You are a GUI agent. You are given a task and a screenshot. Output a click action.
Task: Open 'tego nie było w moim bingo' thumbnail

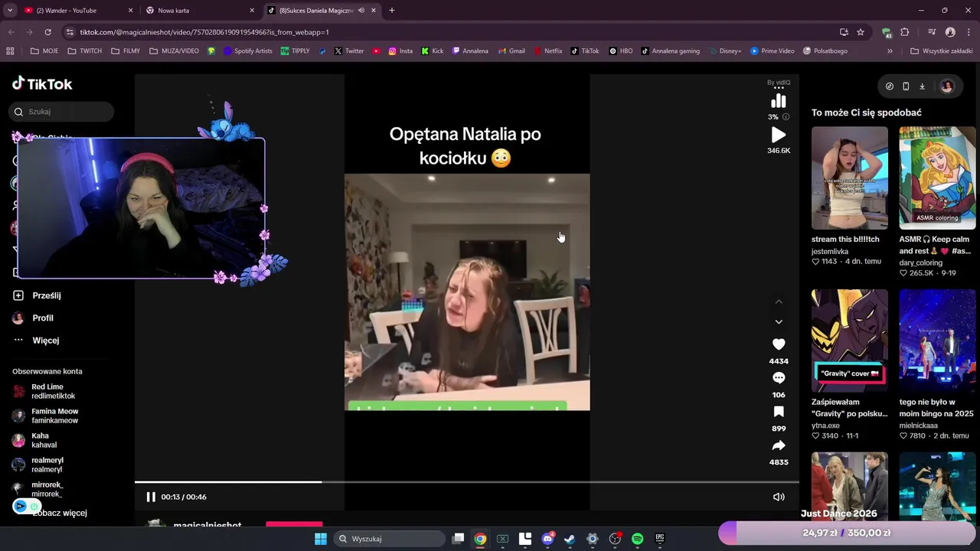pyautogui.click(x=937, y=341)
